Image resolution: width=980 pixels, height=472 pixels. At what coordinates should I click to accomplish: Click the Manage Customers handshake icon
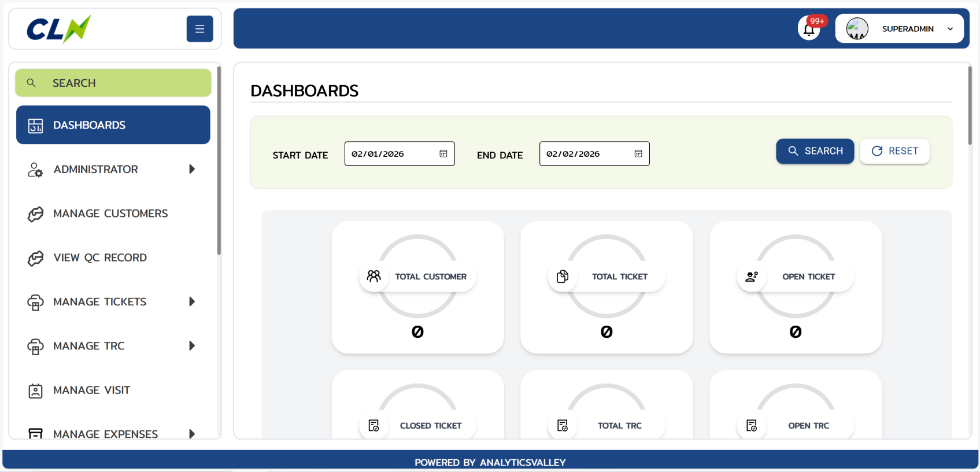coord(35,214)
